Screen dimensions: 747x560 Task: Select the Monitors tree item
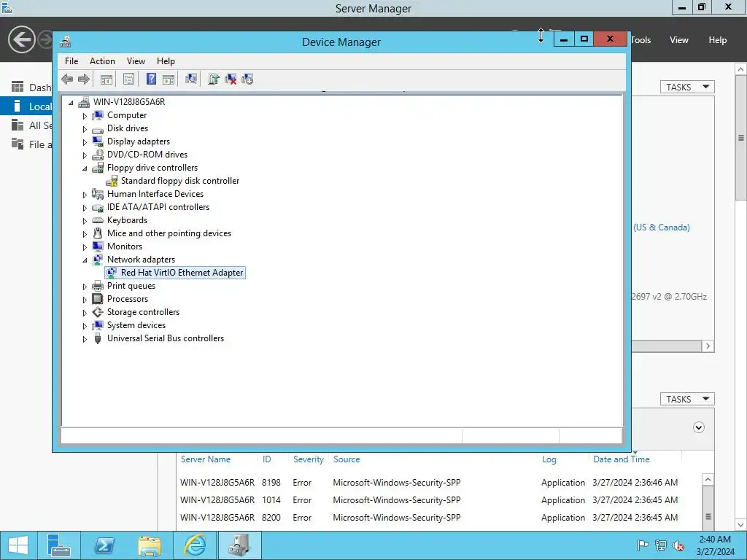[x=125, y=246]
